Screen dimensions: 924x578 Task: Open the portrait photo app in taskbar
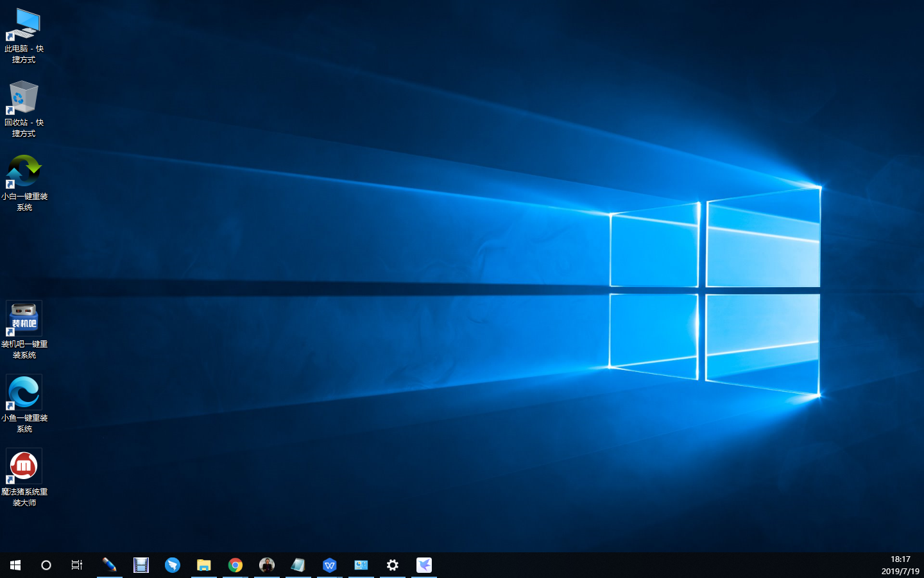[x=267, y=565]
